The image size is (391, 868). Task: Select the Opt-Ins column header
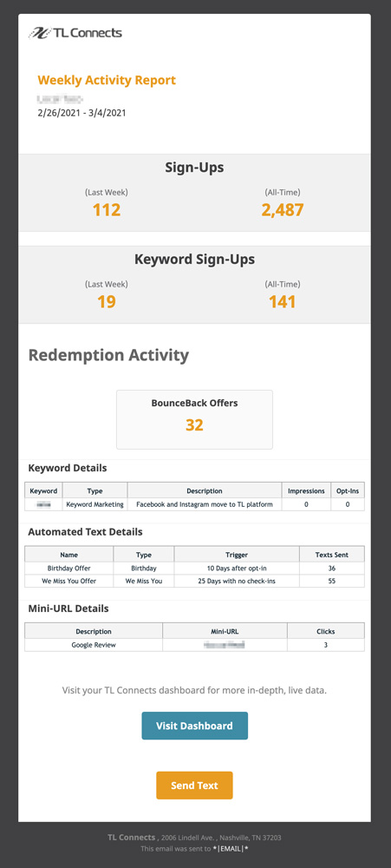[348, 491]
